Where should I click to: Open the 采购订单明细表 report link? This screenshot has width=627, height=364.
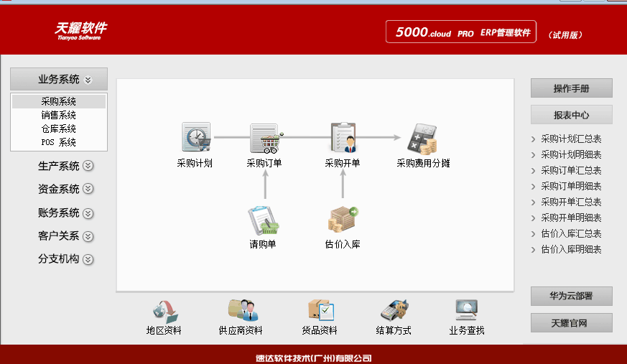point(571,186)
